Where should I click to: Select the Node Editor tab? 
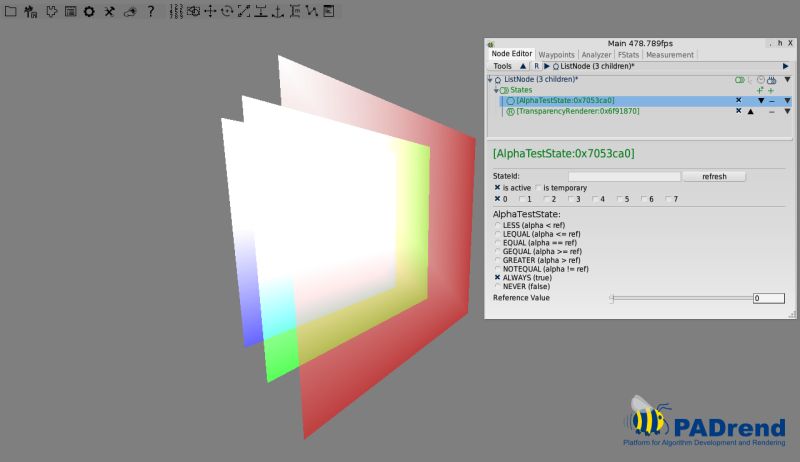tap(511, 54)
